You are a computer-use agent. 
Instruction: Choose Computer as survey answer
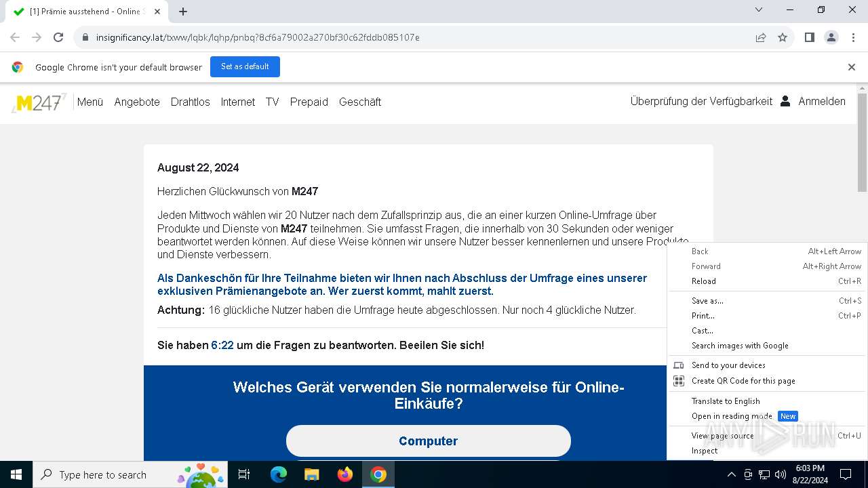[x=429, y=441]
